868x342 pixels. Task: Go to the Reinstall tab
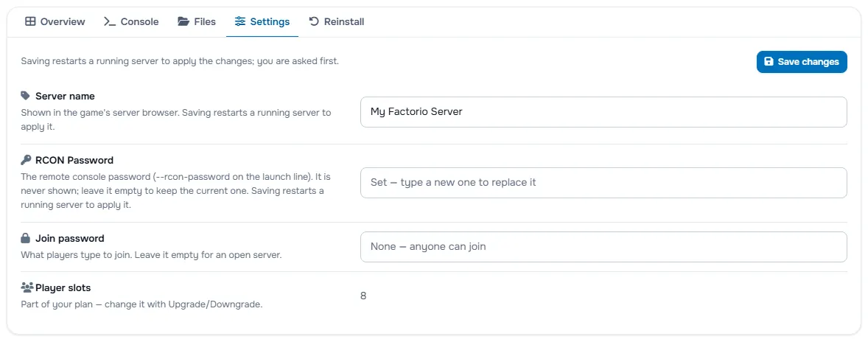click(336, 21)
